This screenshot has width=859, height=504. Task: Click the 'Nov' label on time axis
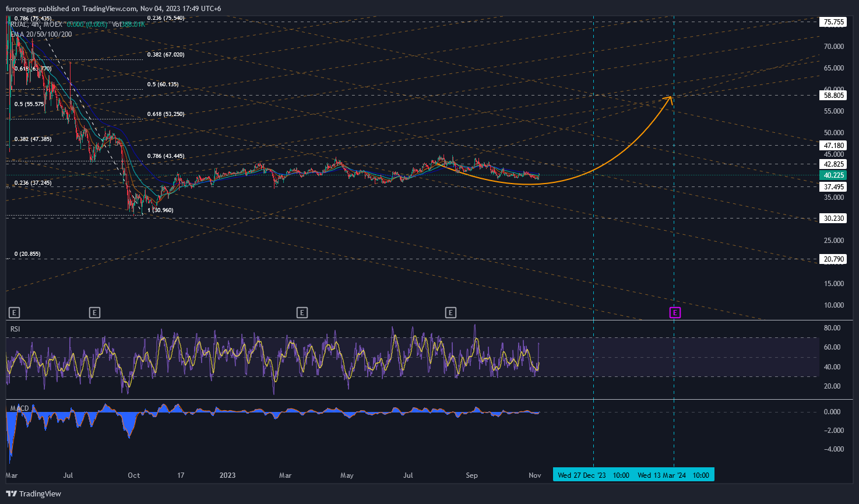(x=535, y=475)
